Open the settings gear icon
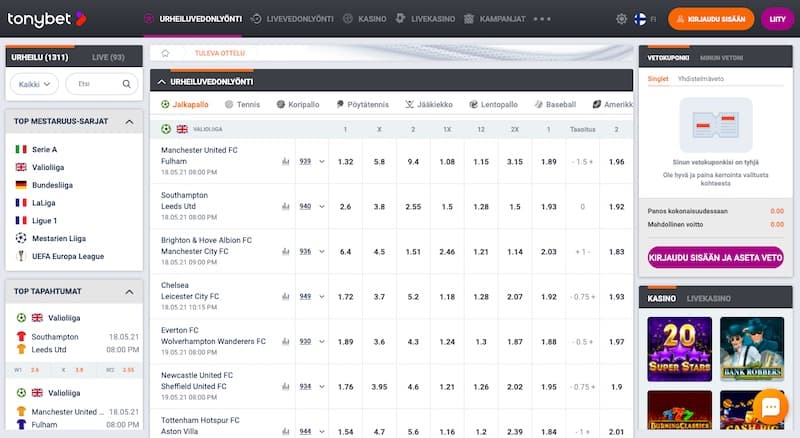 [x=621, y=19]
